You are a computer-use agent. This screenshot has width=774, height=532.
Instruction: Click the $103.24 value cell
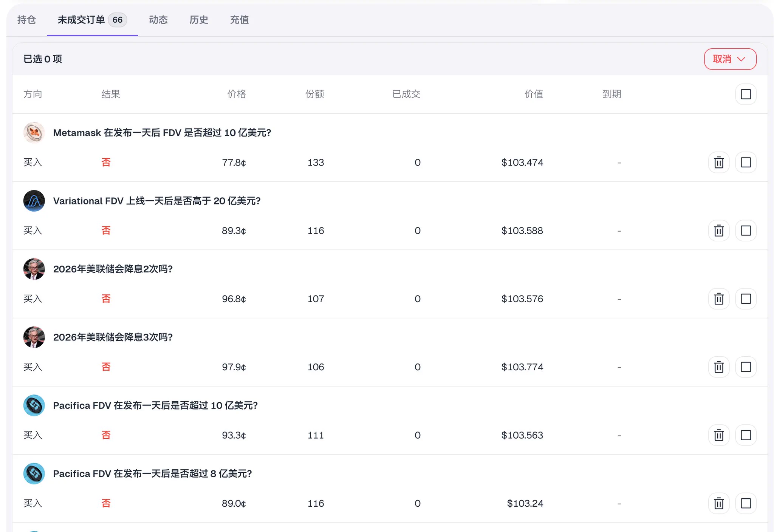[x=525, y=503]
